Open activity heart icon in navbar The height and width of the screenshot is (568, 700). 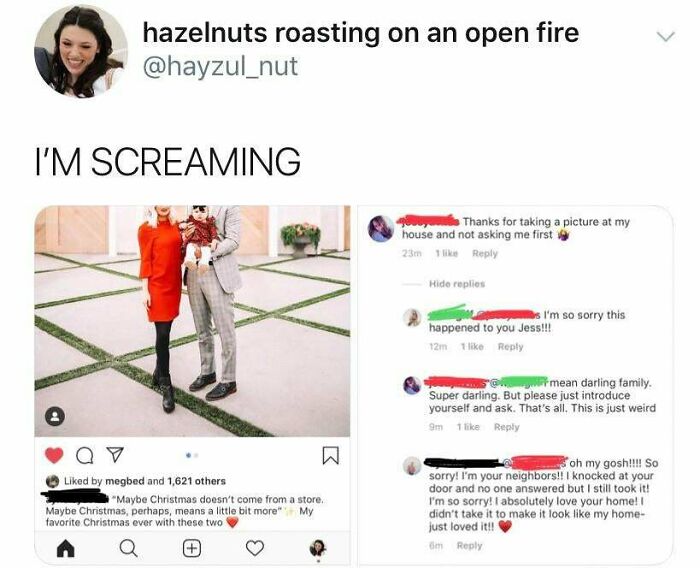click(255, 548)
